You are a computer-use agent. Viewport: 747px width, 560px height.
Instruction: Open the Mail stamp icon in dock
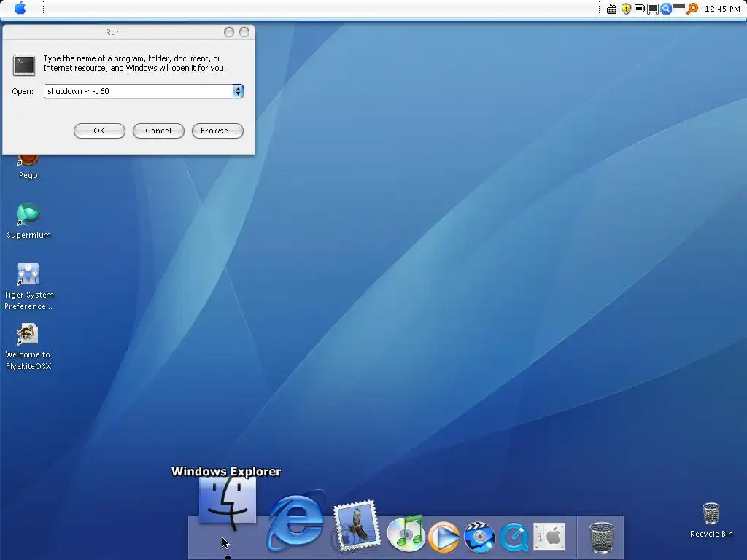pyautogui.click(x=356, y=526)
